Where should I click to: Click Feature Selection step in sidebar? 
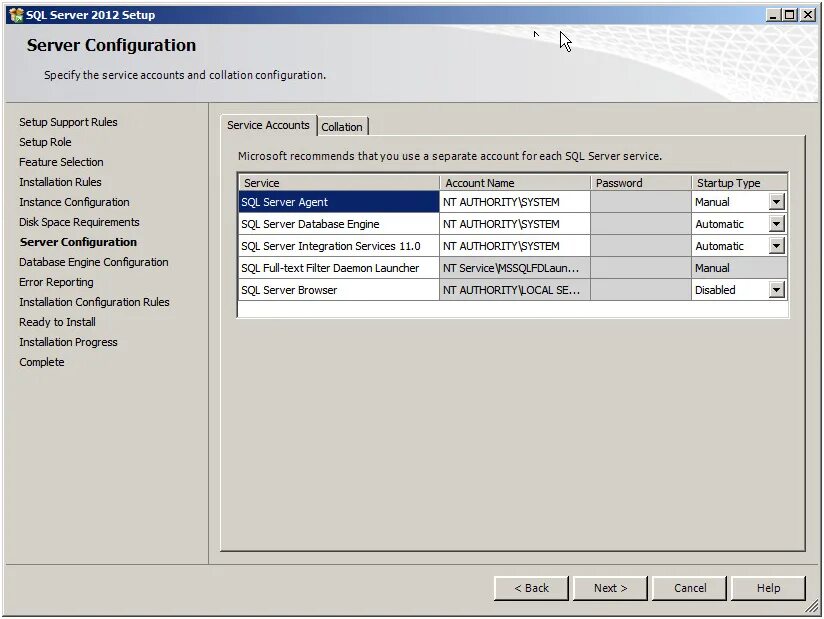(61, 162)
